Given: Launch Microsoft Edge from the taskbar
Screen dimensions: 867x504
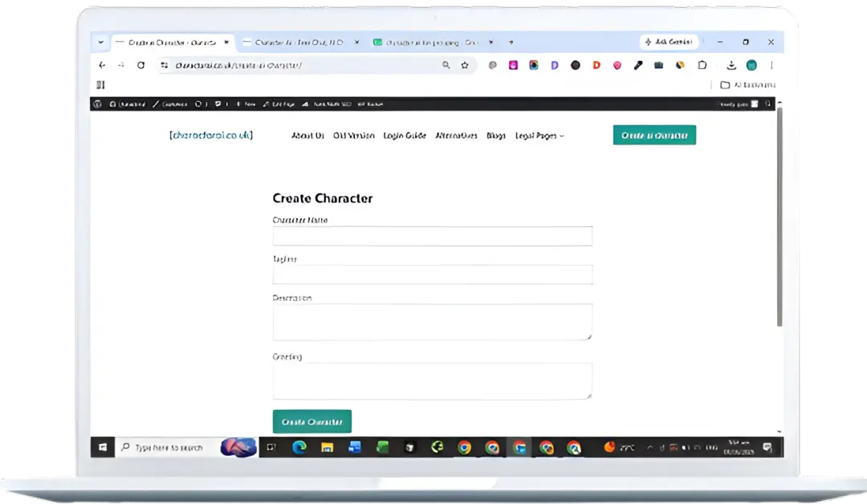Looking at the screenshot, I should pos(299,448).
